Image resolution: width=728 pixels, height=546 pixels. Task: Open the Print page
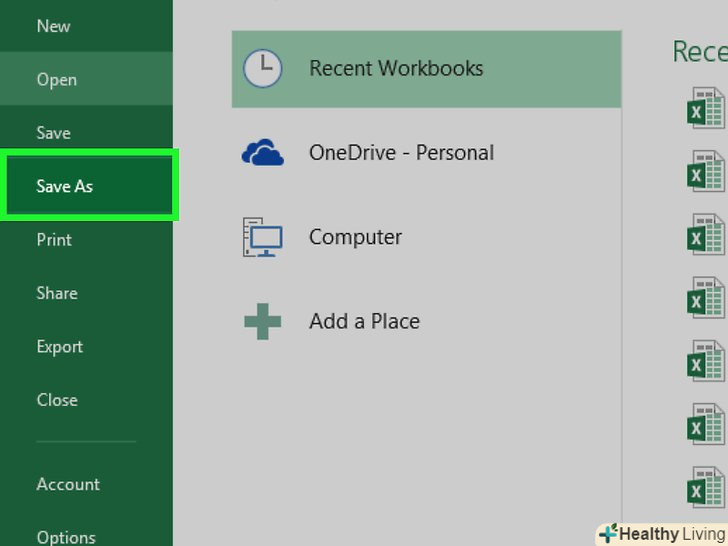click(x=54, y=240)
